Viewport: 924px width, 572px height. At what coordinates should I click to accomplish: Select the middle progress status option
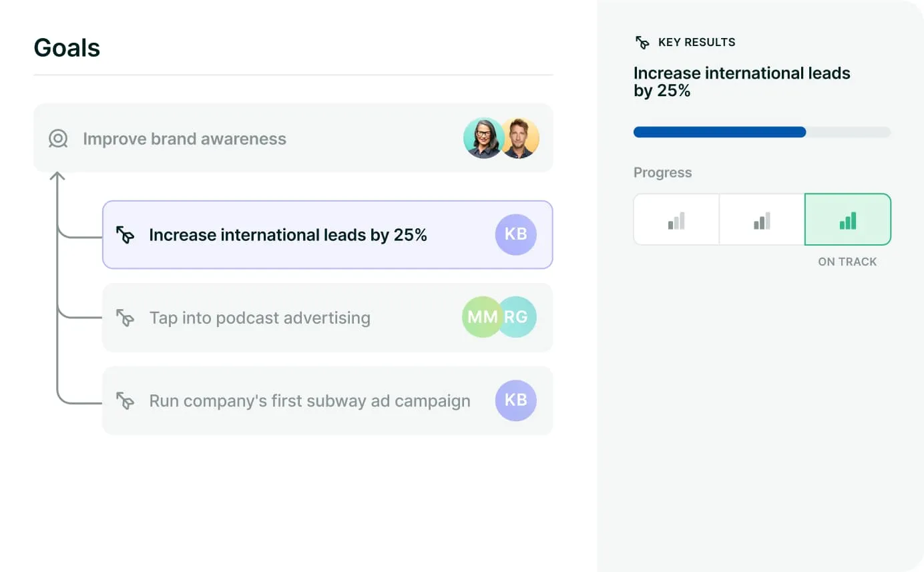tap(762, 220)
